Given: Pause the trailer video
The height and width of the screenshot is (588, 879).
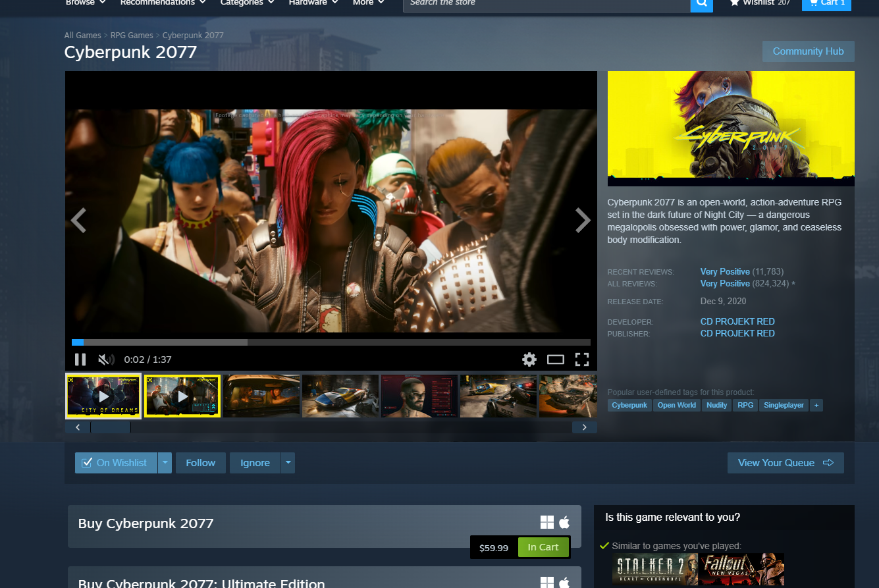Looking at the screenshot, I should pos(80,360).
